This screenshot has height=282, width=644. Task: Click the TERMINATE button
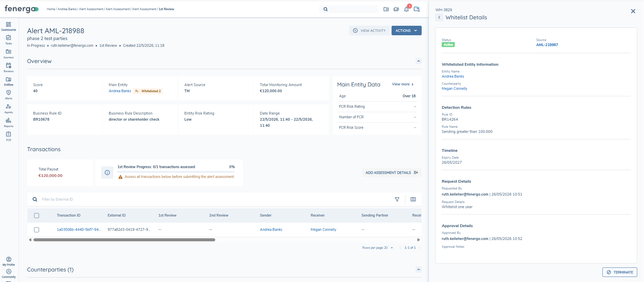pos(620,272)
